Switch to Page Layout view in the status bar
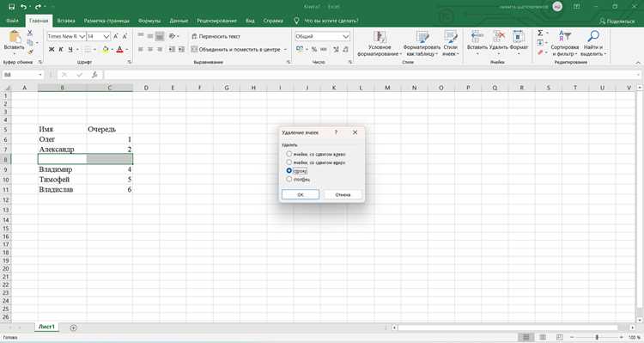Viewport: 644px width, 343px height. 543,337
